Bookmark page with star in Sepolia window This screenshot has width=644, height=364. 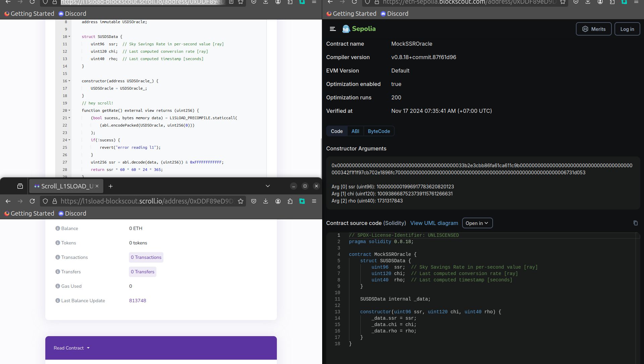point(563,2)
